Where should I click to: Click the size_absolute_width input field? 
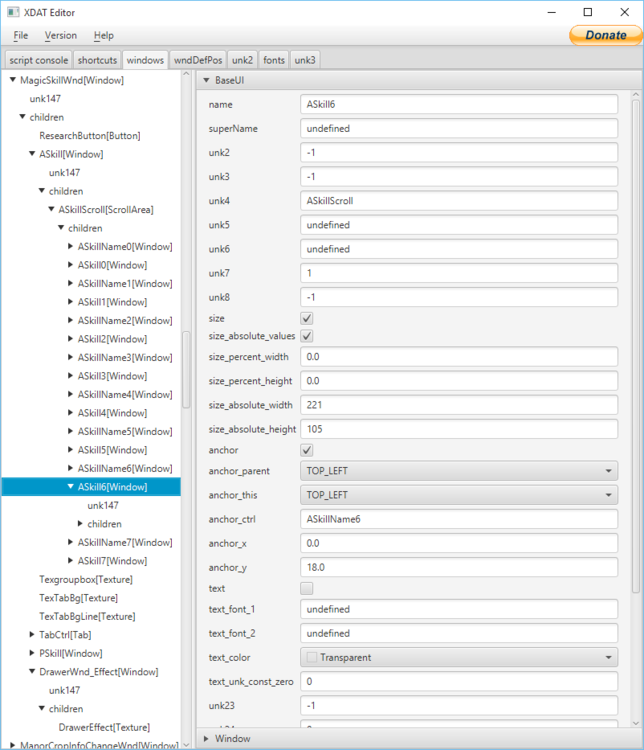[458, 405]
